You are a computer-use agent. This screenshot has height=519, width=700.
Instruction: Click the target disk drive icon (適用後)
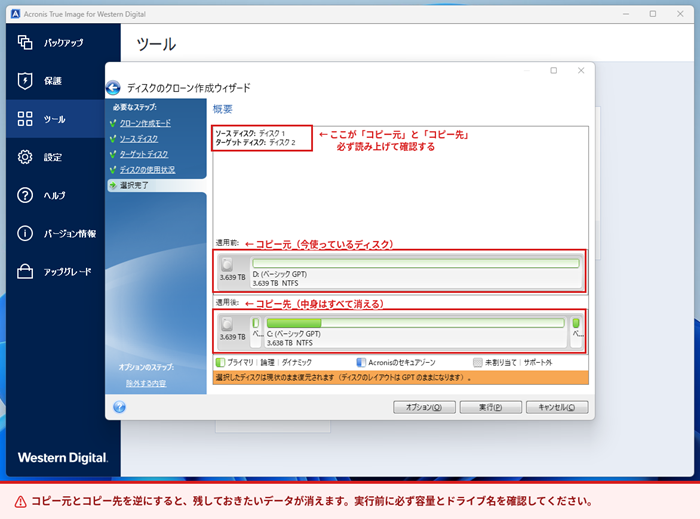[x=227, y=324]
